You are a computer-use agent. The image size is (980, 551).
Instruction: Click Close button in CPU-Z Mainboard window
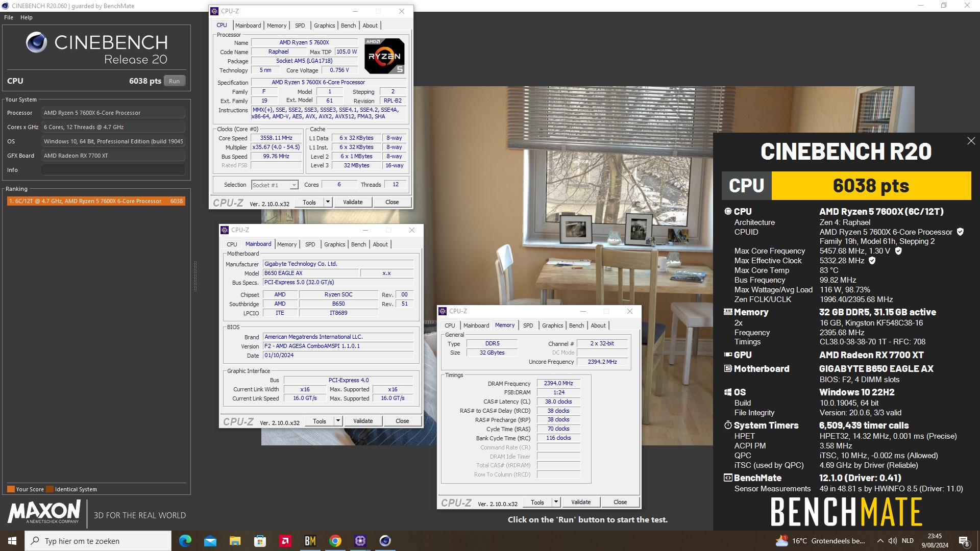tap(402, 421)
